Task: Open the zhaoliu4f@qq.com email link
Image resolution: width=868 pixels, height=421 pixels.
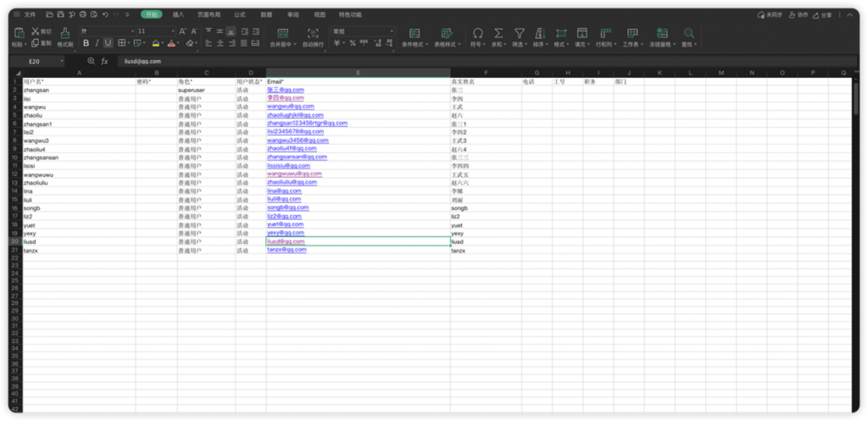Action: 292,148
